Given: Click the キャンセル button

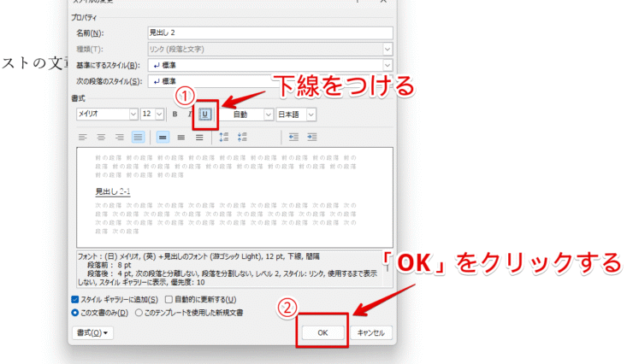Looking at the screenshot, I should (370, 333).
